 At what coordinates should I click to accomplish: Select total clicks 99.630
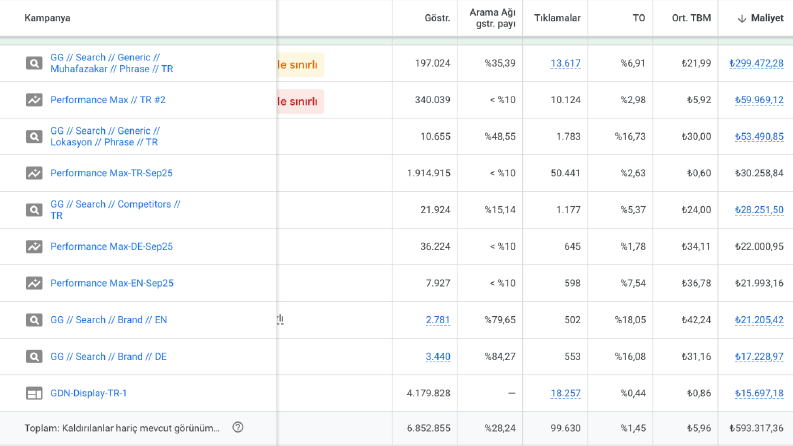565,428
